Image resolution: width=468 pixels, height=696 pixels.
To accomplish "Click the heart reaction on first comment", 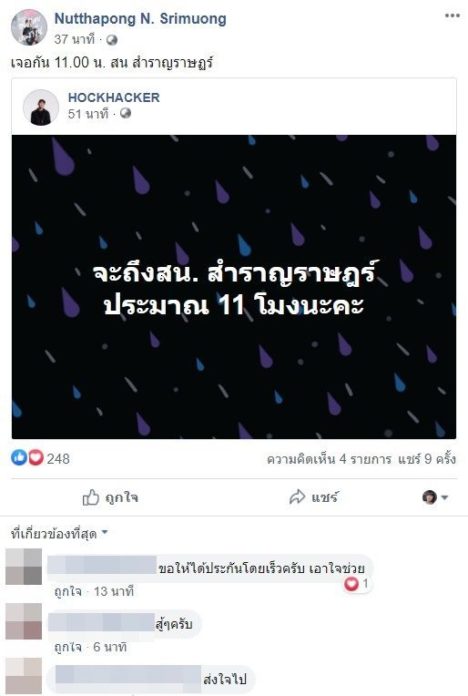I will [x=351, y=584].
